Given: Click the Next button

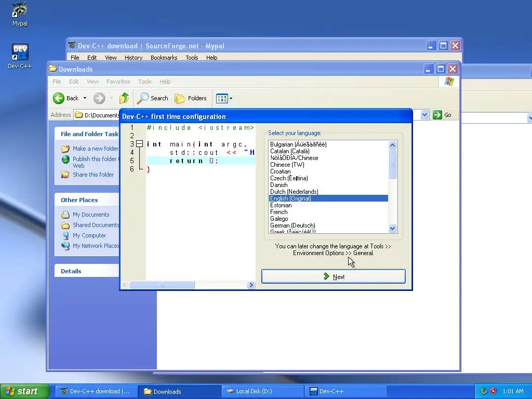Looking at the screenshot, I should (333, 276).
